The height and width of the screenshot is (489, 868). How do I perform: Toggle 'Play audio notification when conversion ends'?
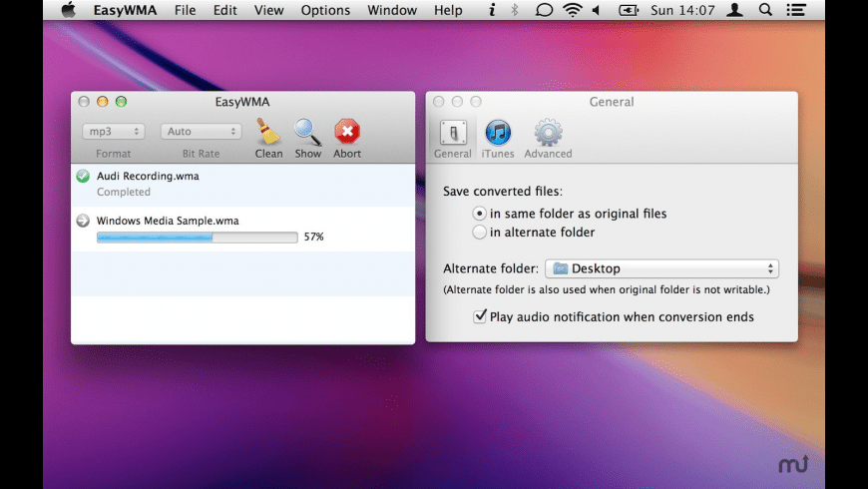pyautogui.click(x=480, y=316)
